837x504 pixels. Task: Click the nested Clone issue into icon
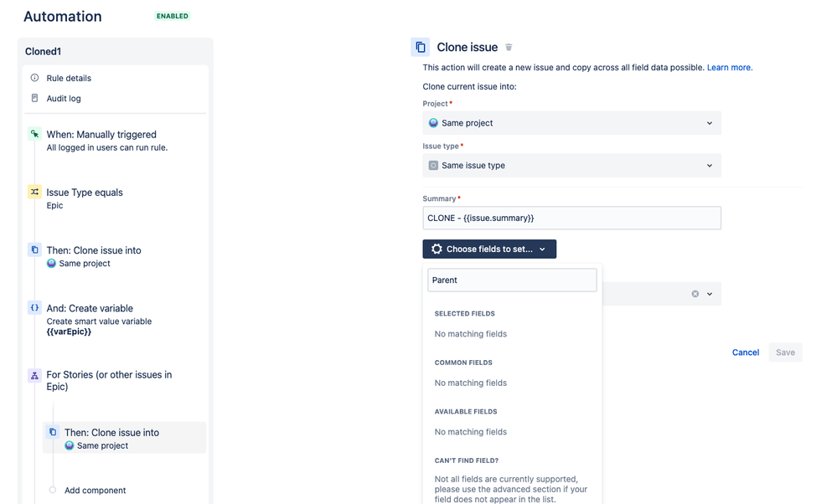[53, 432]
